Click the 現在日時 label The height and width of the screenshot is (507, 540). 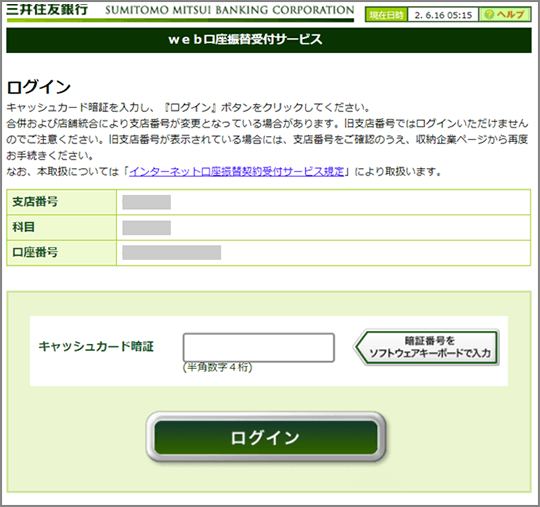click(386, 15)
